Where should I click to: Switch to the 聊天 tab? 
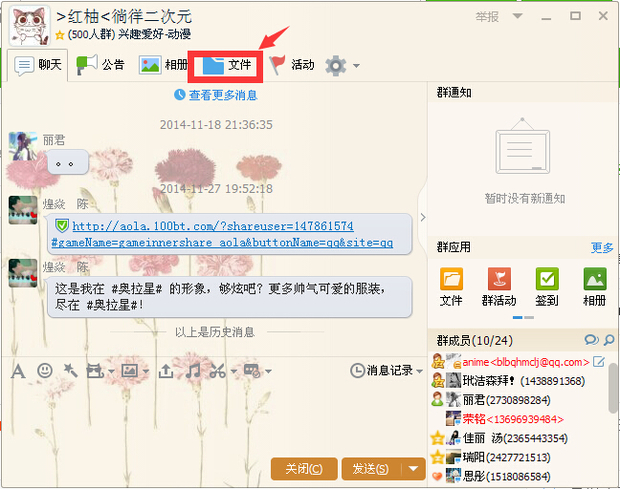38,65
